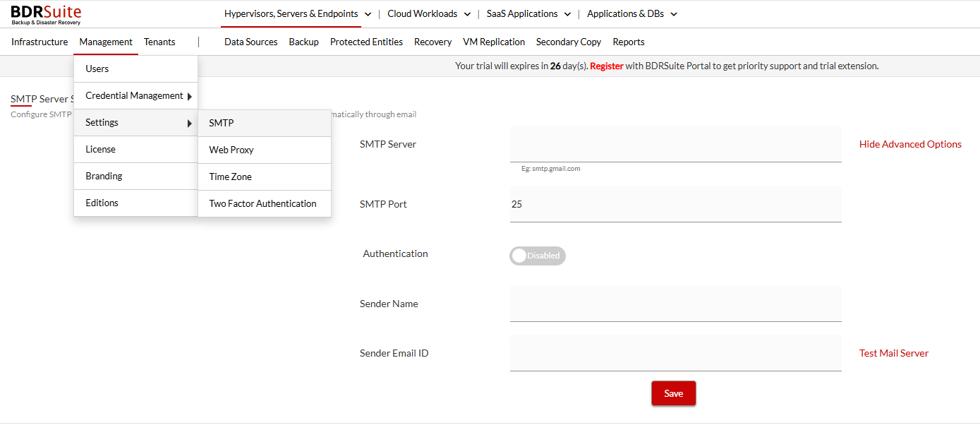
Task: Click the Save button
Action: 673,393
